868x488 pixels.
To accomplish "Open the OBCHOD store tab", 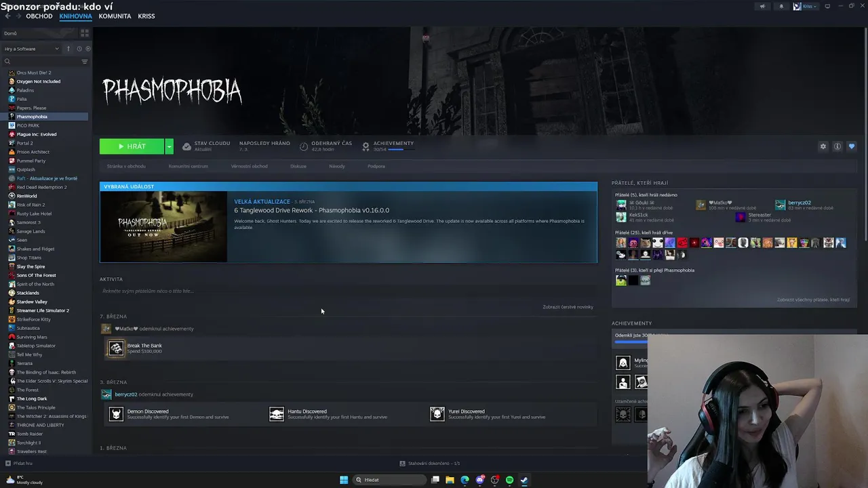I will pyautogui.click(x=39, y=16).
